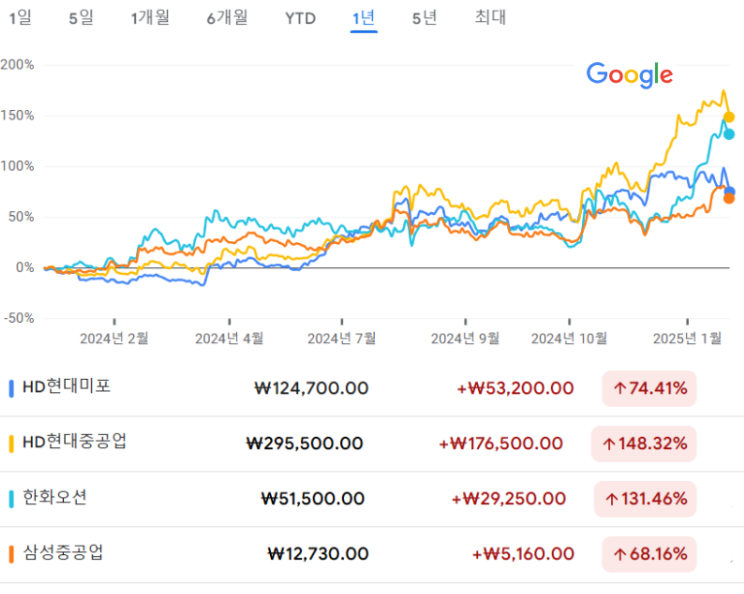
Task: Click the blue HD현대미포 legend color bar
Action: [11, 389]
